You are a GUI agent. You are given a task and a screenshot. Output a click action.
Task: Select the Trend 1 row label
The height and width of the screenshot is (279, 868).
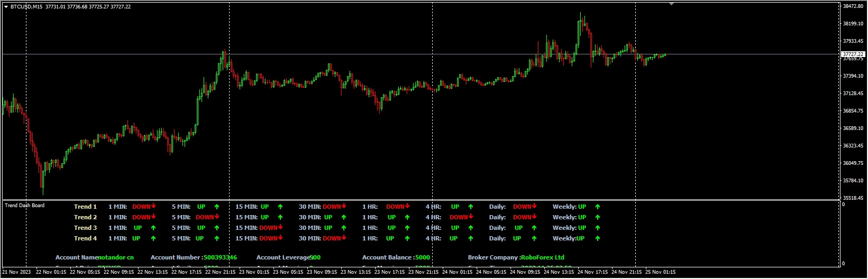[x=85, y=207]
